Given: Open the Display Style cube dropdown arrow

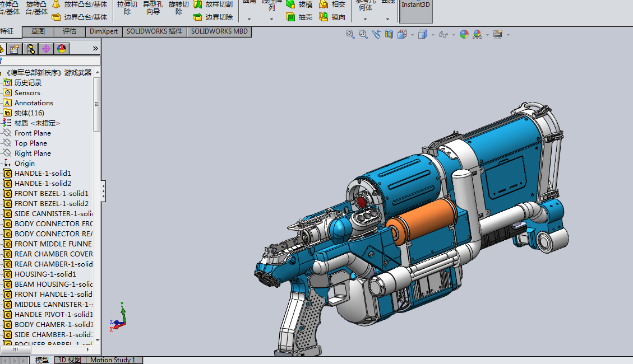Looking at the screenshot, I should point(433,35).
